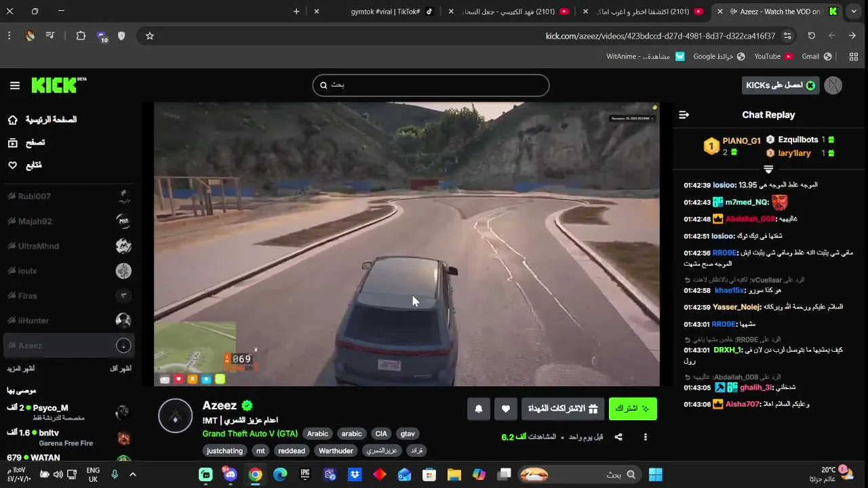Open the Chrome extensions puzzle icon

point(81,36)
